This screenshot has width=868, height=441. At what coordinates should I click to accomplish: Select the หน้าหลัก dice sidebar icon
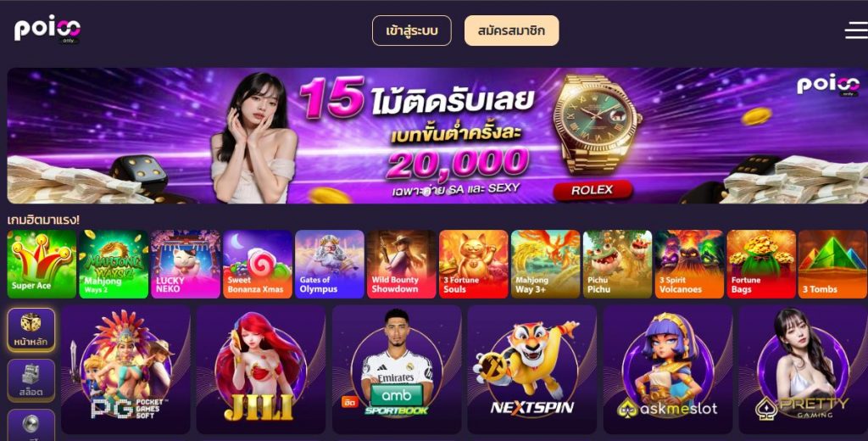click(31, 330)
